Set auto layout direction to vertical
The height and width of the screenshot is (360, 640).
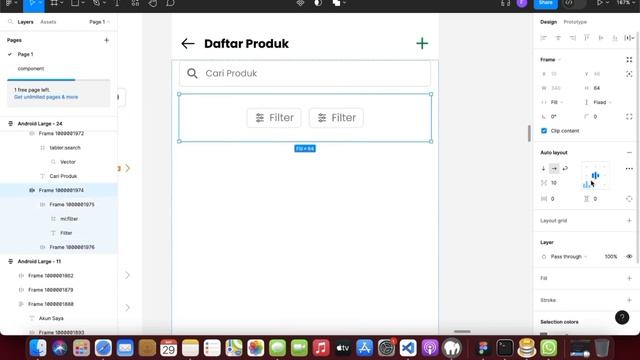point(544,169)
